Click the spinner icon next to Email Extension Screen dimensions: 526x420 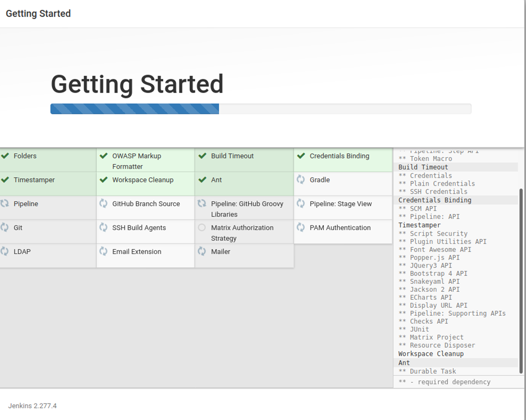point(103,251)
